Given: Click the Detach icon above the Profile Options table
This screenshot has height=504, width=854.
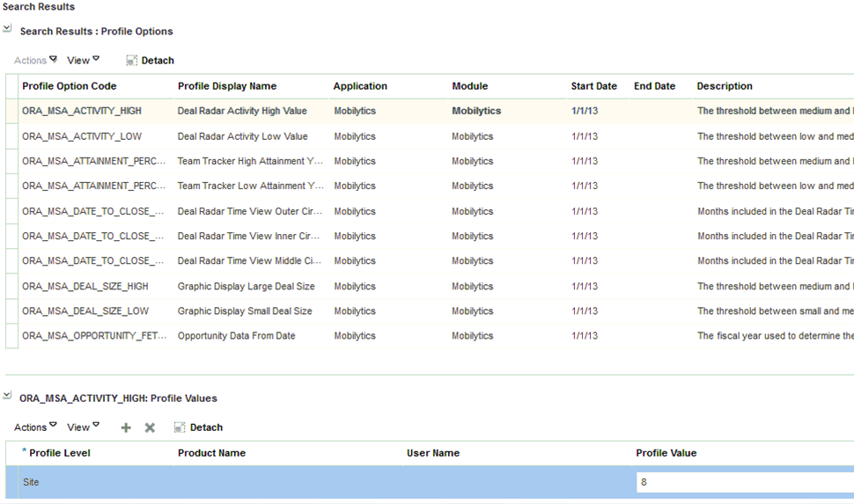Looking at the screenshot, I should pos(131,61).
